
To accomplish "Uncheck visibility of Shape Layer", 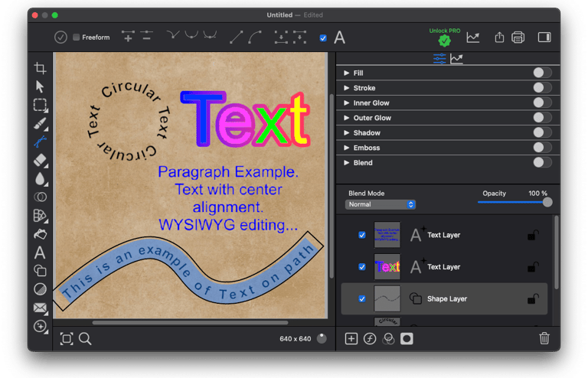I will click(362, 298).
